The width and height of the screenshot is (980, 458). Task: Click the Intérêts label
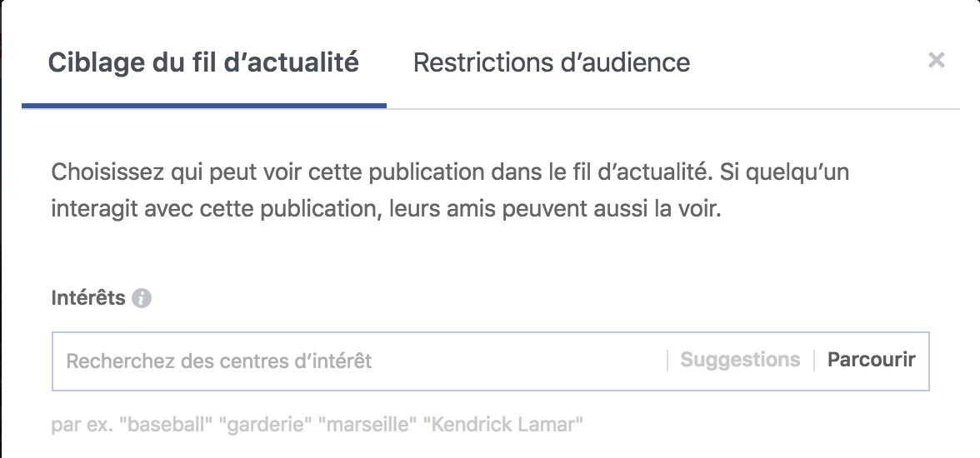[88, 298]
